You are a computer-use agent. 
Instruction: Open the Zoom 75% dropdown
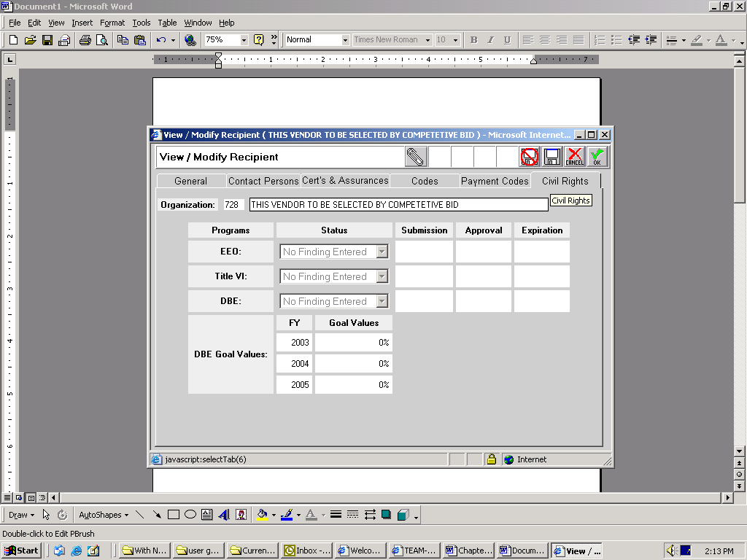pos(244,40)
